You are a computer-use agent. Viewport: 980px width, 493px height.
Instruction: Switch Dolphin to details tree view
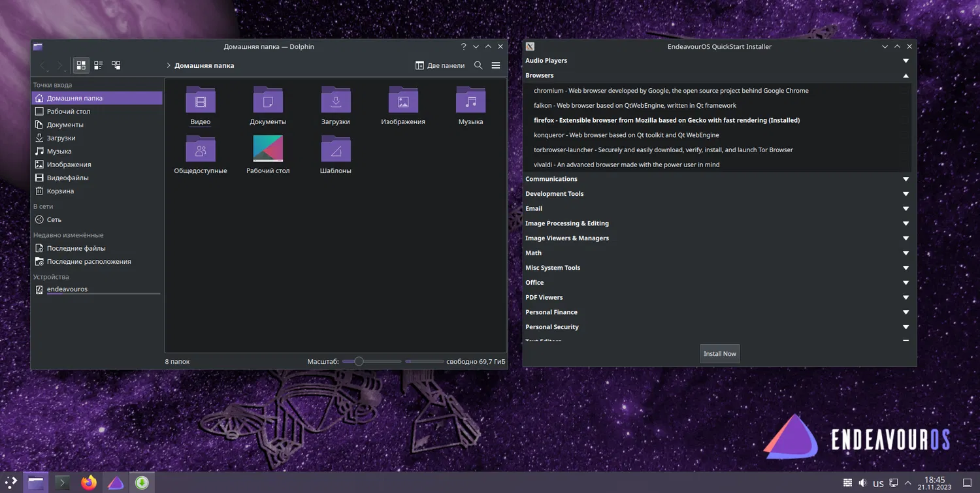116,65
